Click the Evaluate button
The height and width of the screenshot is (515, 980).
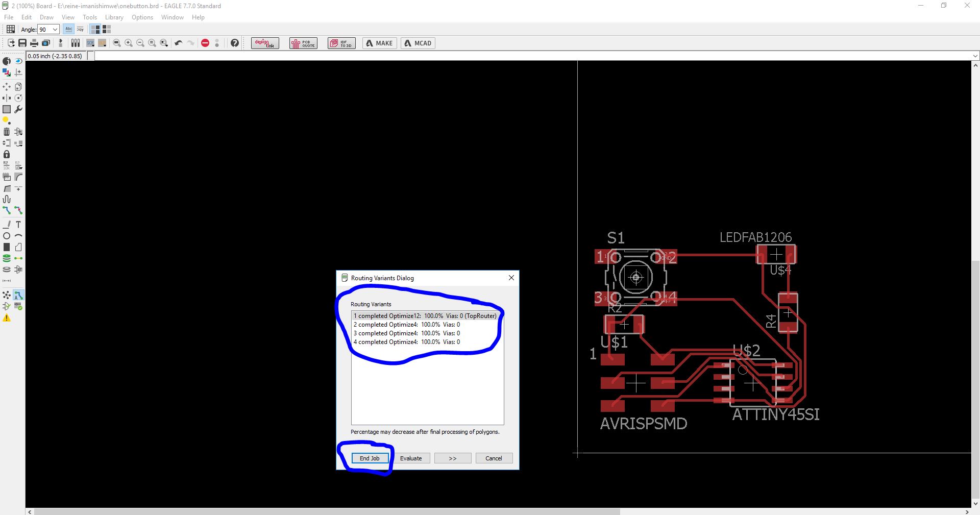[x=411, y=458]
